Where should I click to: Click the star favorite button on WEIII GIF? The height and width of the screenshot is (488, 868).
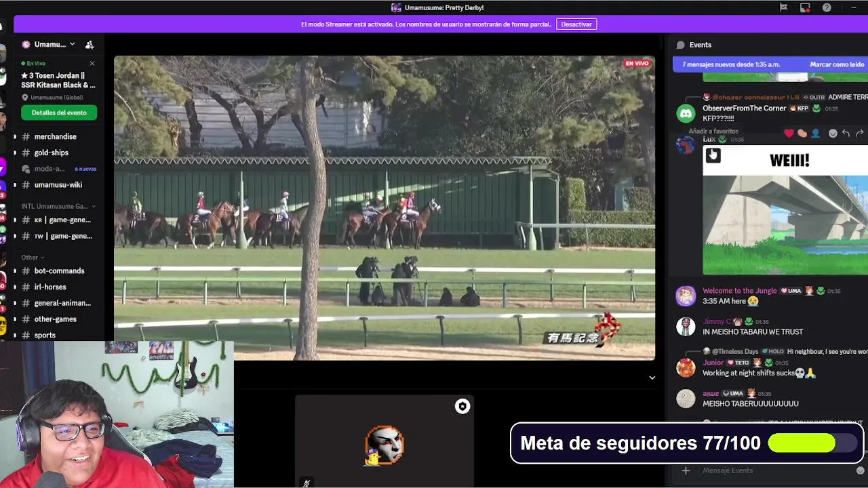tap(713, 155)
